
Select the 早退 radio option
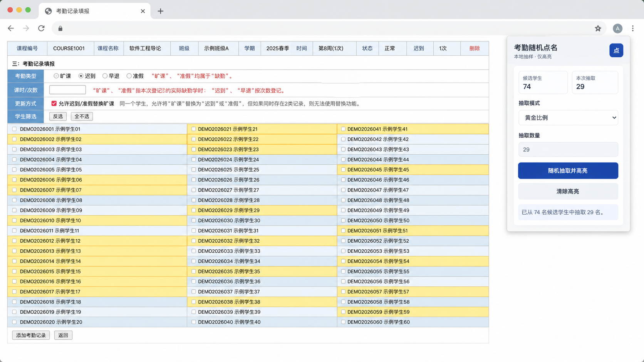[x=105, y=76]
